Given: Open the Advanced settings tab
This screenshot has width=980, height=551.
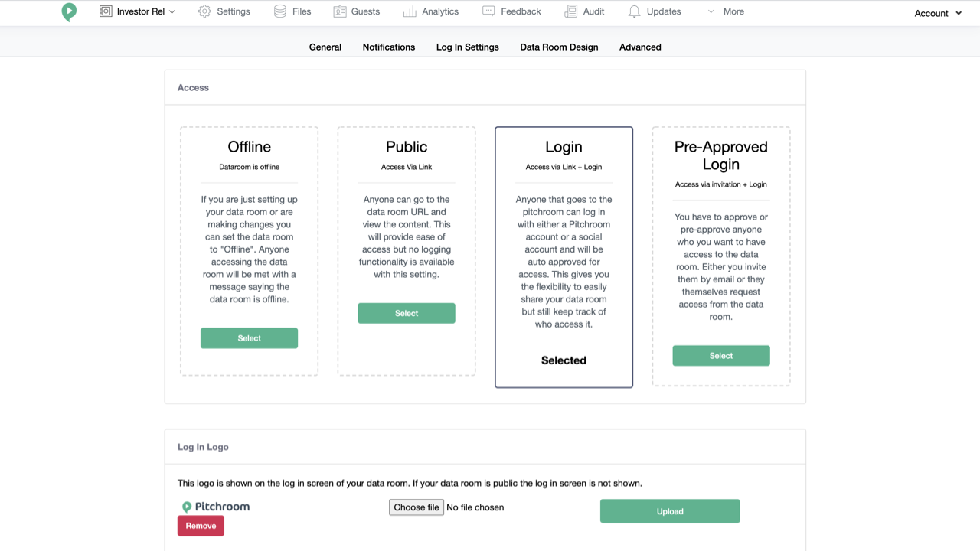Looking at the screenshot, I should pos(640,47).
